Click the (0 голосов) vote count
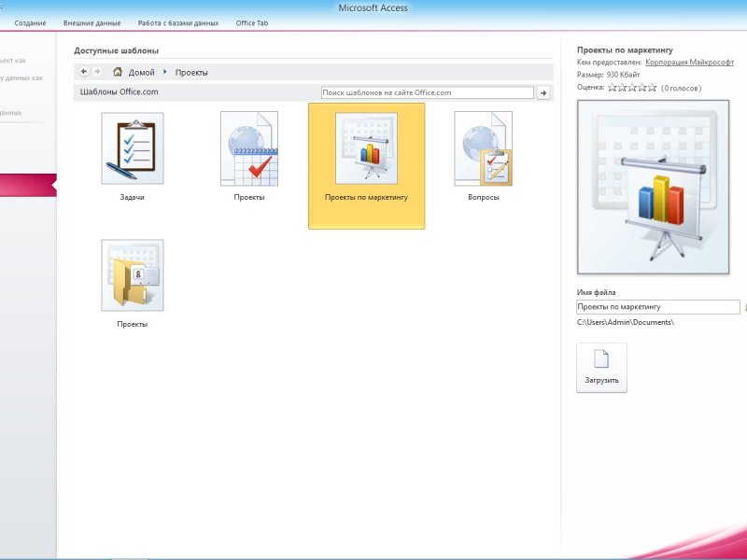747x560 pixels. pyautogui.click(x=682, y=88)
